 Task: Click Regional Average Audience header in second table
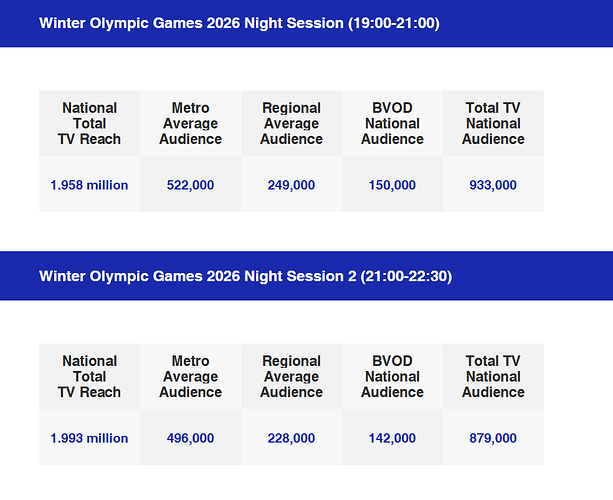point(291,376)
